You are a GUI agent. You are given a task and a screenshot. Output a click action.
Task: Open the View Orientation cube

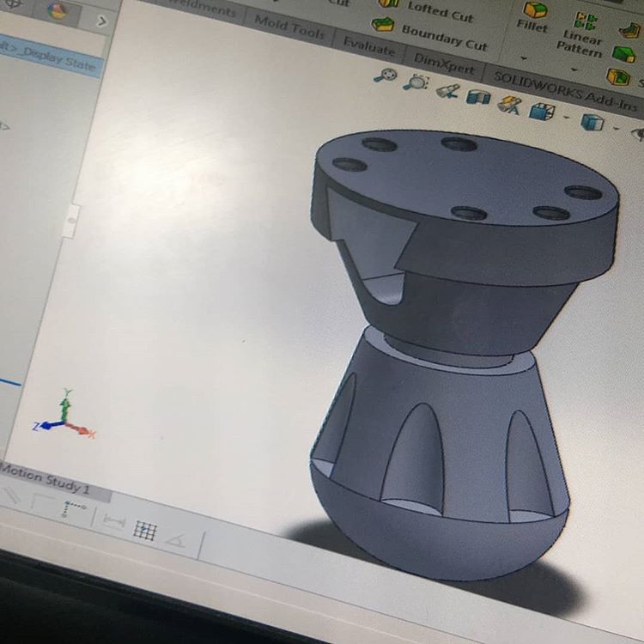pos(542,112)
